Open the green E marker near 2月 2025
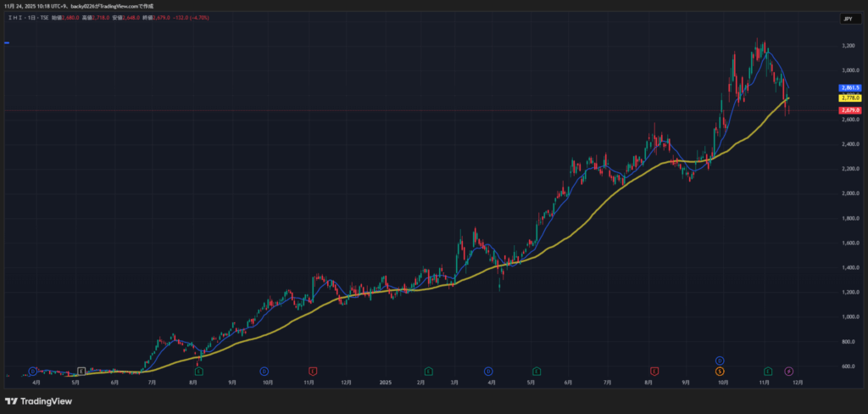The height and width of the screenshot is (414, 868). [x=429, y=371]
